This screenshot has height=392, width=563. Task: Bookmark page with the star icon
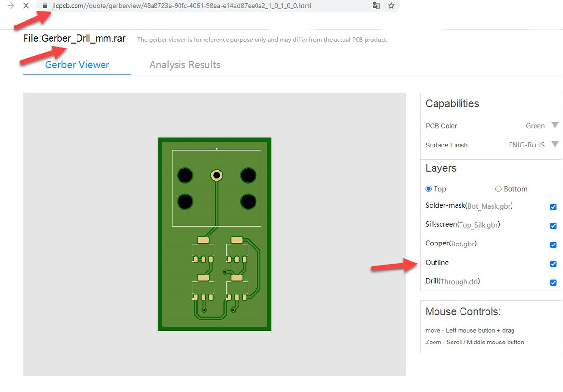tap(391, 6)
